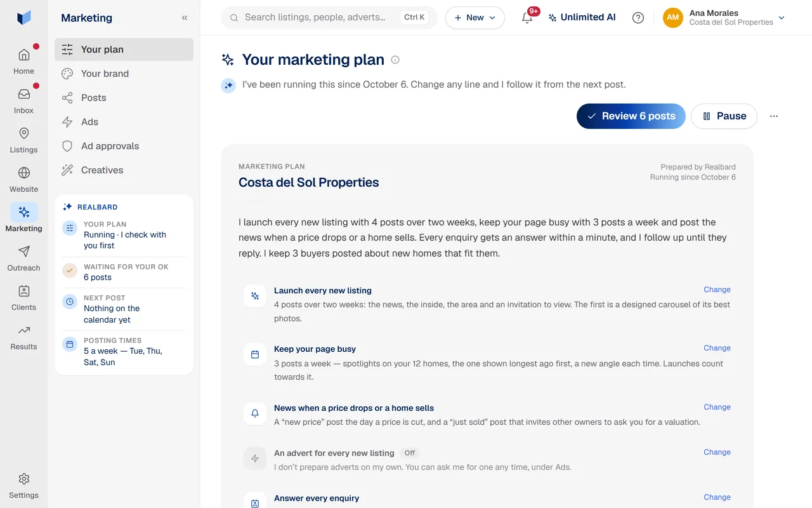
Task: Open Creatives page
Action: 124,170
